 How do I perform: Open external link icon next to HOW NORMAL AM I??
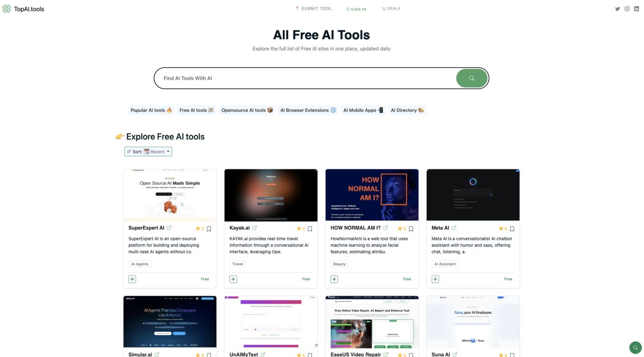[385, 228]
